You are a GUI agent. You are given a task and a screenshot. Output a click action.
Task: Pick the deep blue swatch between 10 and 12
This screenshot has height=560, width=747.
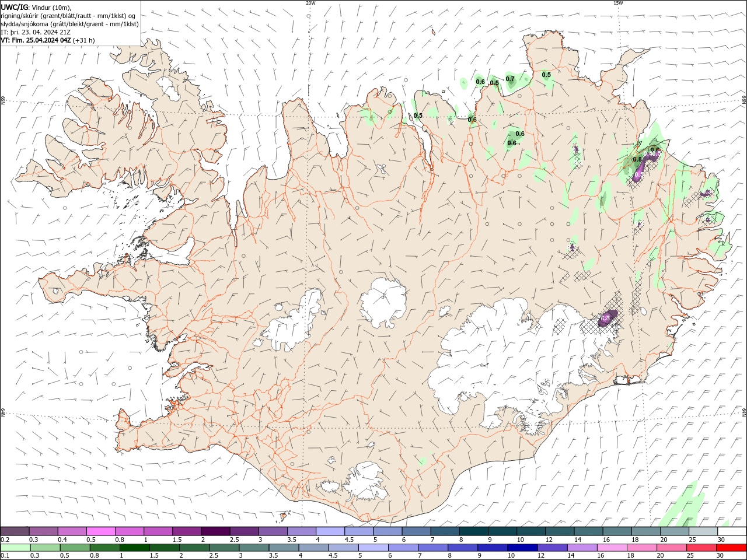[522, 548]
